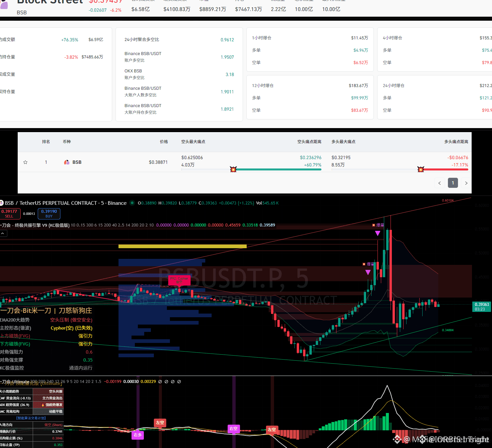Click the 24小时爆仓 card title

click(394, 86)
